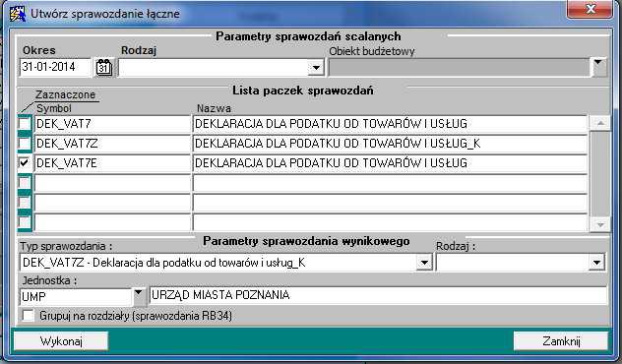This screenshot has width=622, height=364.
Task: Click the Wykonaj button
Action: pyautogui.click(x=61, y=341)
